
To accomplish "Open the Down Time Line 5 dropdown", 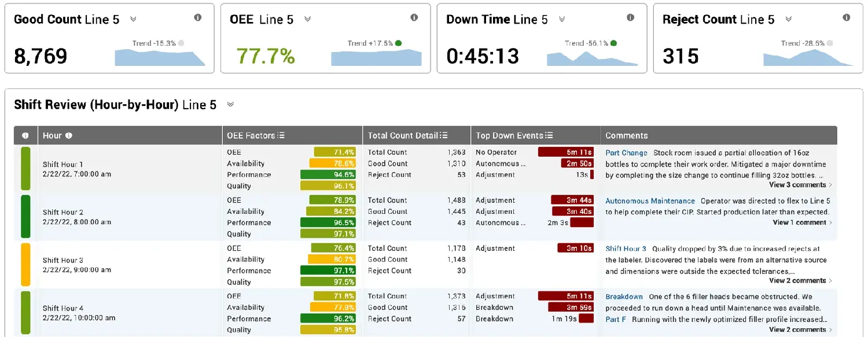I will 561,19.
